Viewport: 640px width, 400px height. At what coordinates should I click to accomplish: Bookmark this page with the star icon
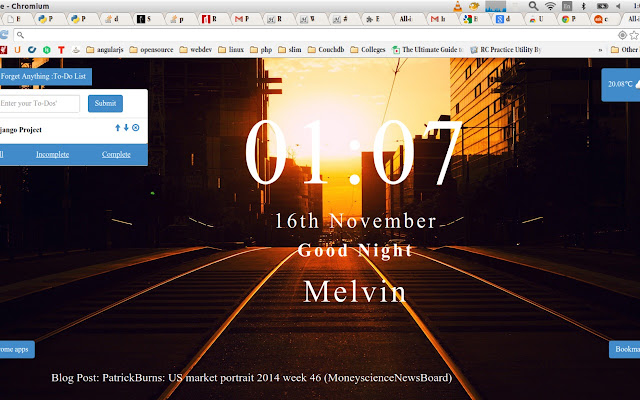click(634, 36)
